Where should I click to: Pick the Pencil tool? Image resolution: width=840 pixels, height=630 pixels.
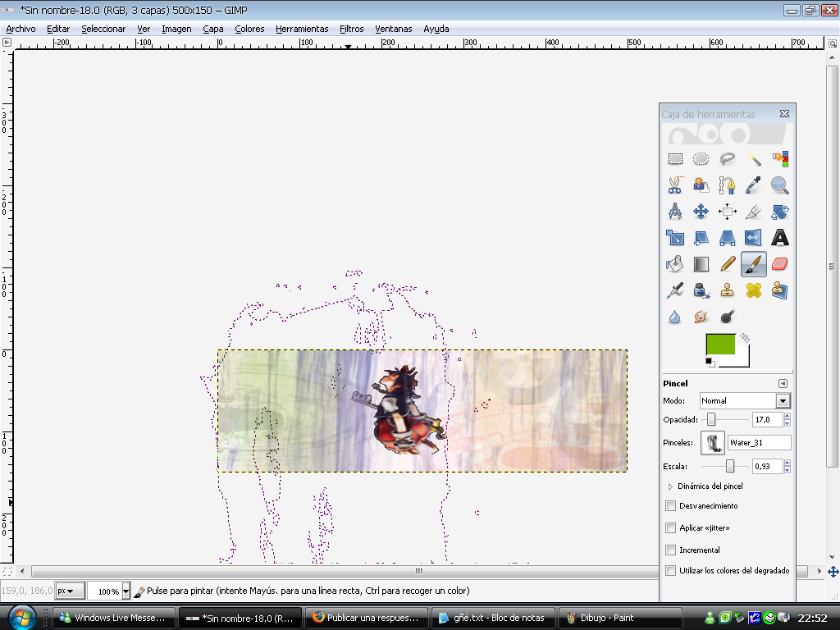[727, 264]
